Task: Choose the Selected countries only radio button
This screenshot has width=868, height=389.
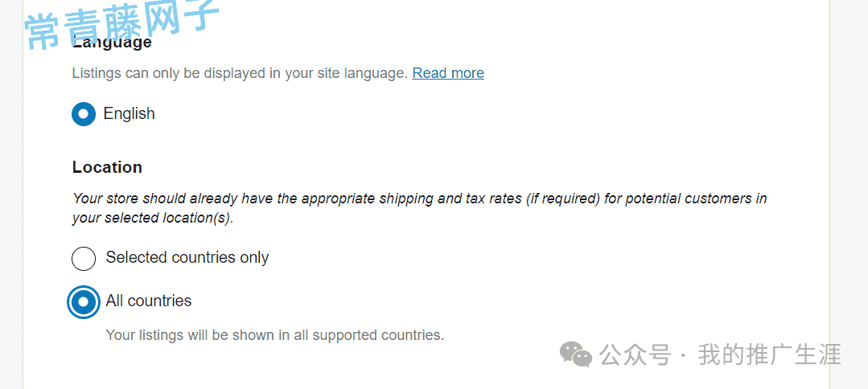Action: pyautogui.click(x=84, y=259)
